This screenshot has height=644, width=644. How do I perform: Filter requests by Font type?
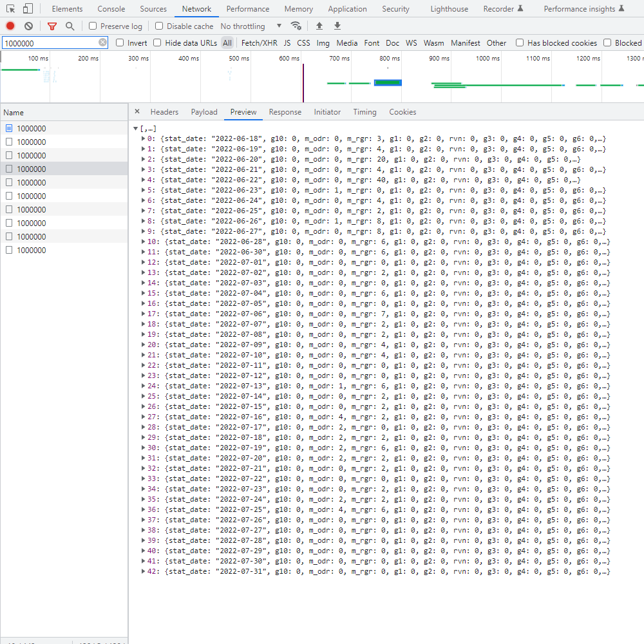[x=372, y=43]
